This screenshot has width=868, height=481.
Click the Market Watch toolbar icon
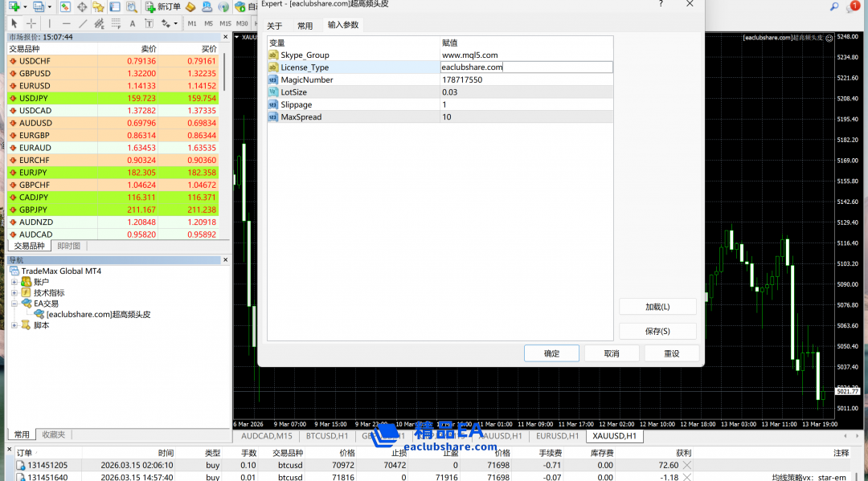(65, 6)
